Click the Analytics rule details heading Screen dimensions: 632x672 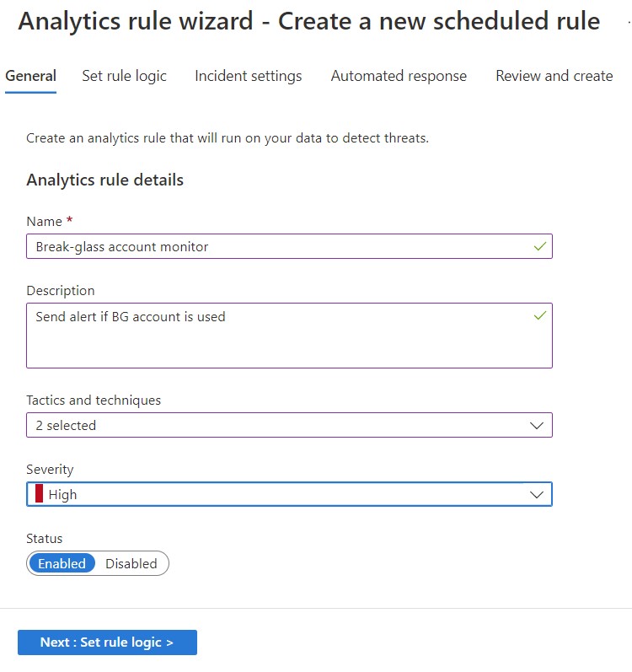[x=104, y=180]
